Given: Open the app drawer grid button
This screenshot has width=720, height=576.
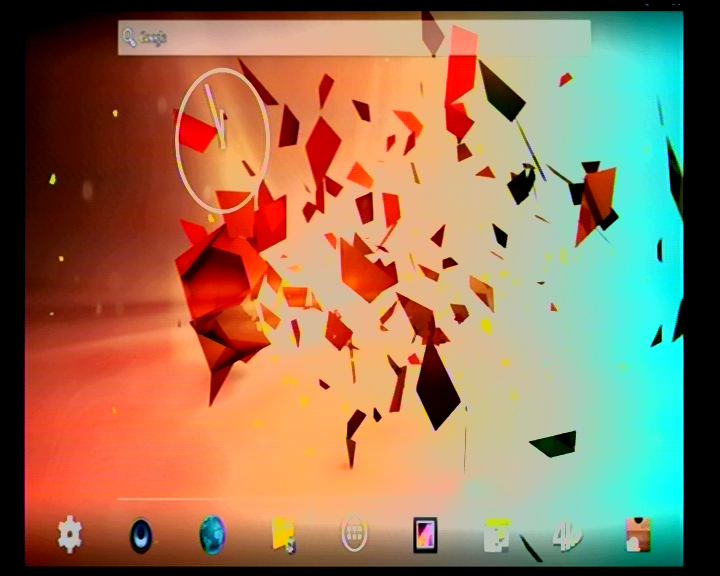Looking at the screenshot, I should tap(354, 535).
